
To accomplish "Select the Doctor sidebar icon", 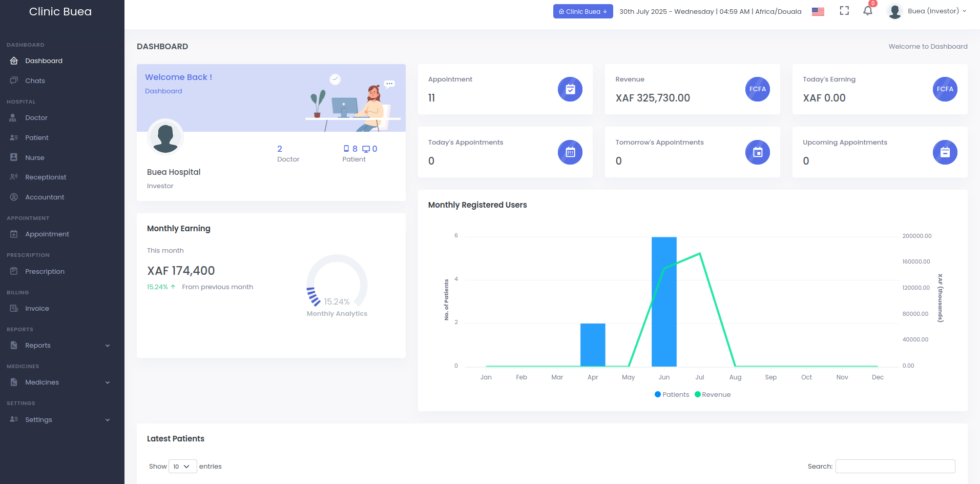I will 13,117.
